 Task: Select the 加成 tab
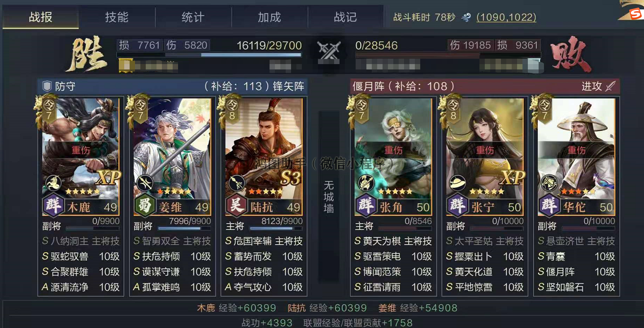click(269, 17)
